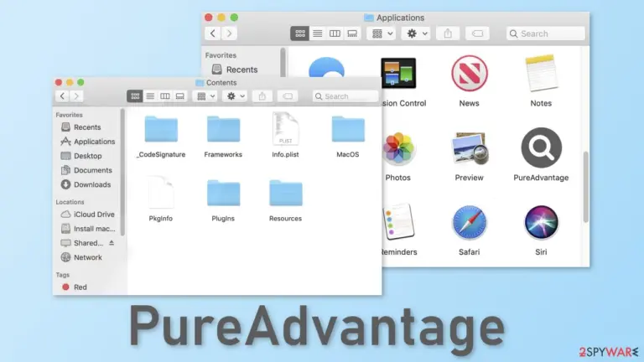Viewport: 644px width, 362px height.
Task: Open the _CodeSignature folder
Action: [161, 129]
